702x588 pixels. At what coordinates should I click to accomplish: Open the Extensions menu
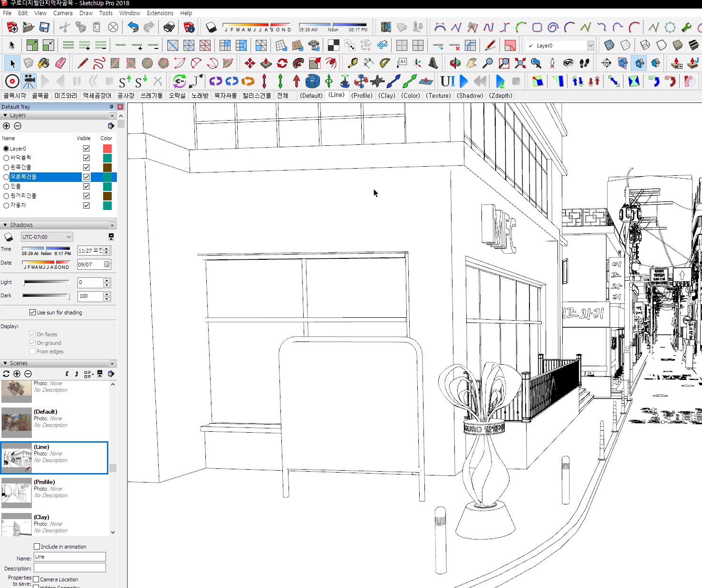coord(160,13)
